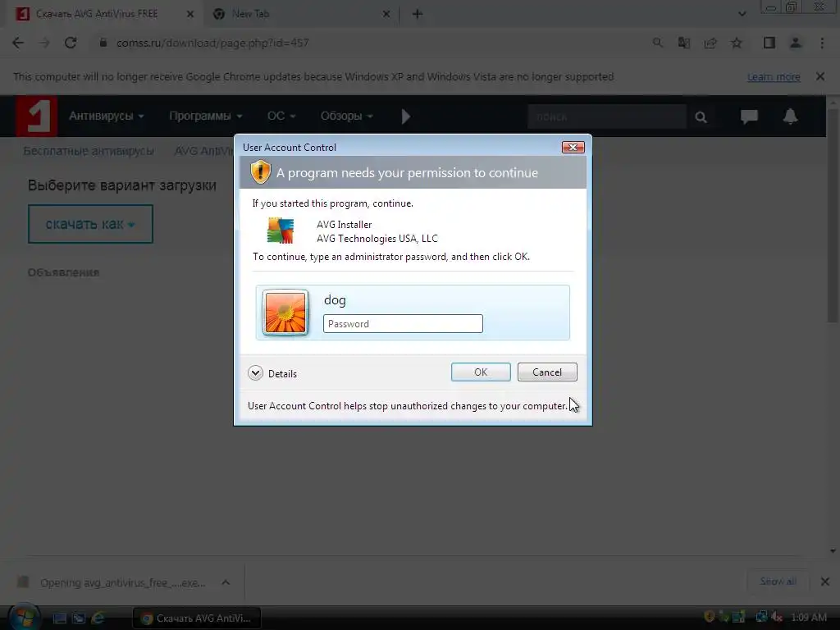This screenshot has height=630, width=840.
Task: Click the AVG Installer logo icon
Action: [x=281, y=231]
